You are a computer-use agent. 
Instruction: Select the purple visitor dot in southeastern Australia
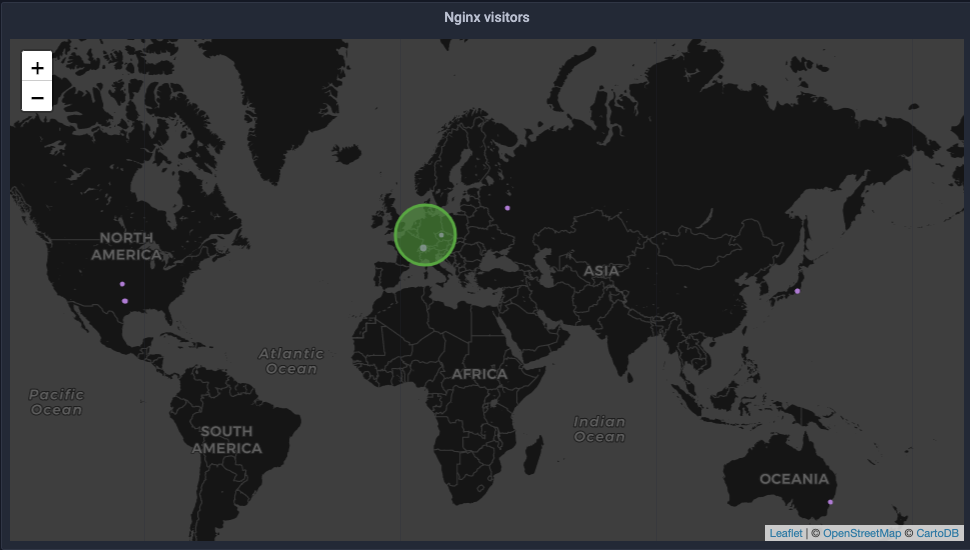(x=830, y=502)
